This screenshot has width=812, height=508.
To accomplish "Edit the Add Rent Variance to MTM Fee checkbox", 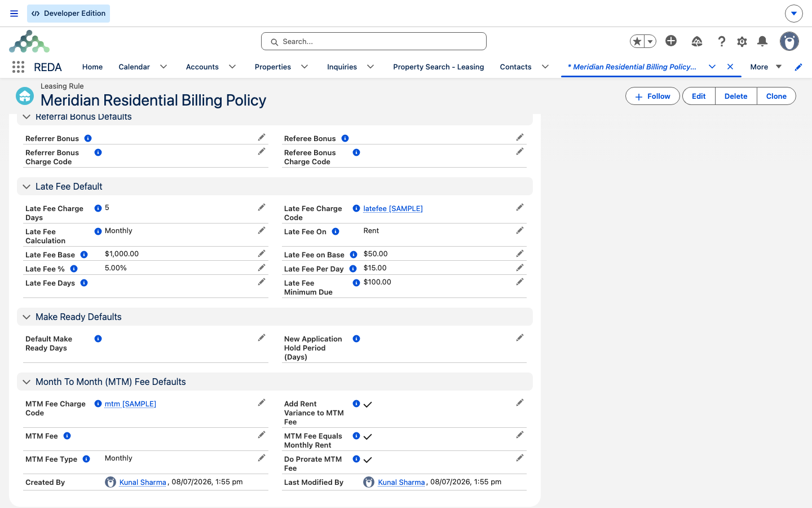I will point(520,403).
